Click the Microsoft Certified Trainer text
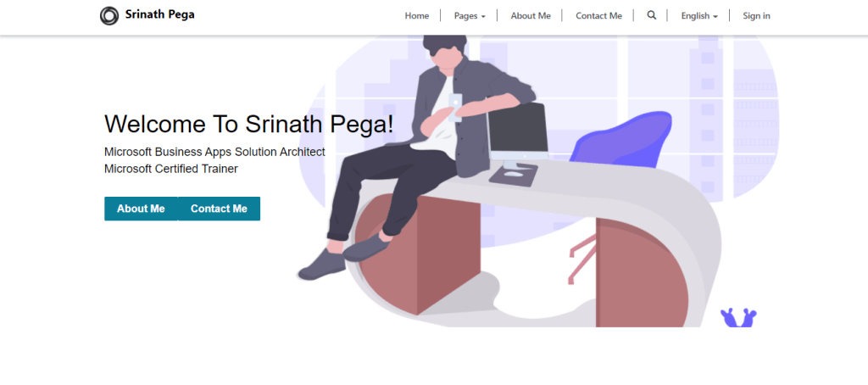This screenshot has height=385, width=868. coord(171,169)
